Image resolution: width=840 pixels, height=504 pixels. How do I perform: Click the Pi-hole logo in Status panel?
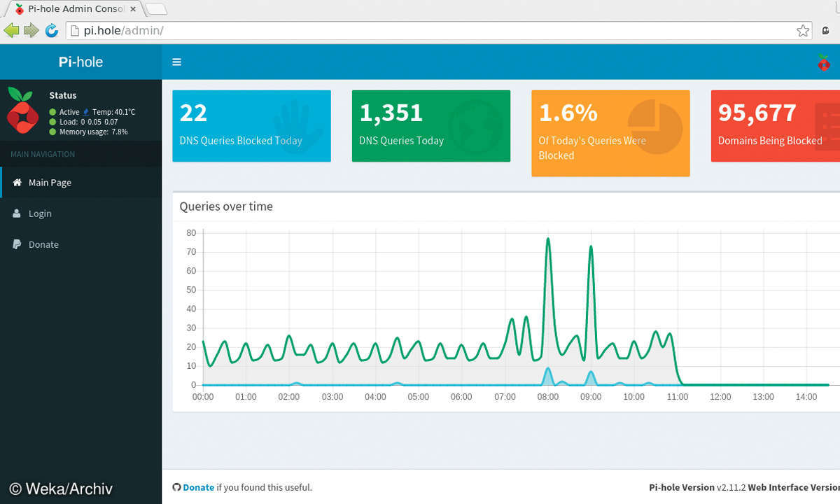(x=23, y=110)
